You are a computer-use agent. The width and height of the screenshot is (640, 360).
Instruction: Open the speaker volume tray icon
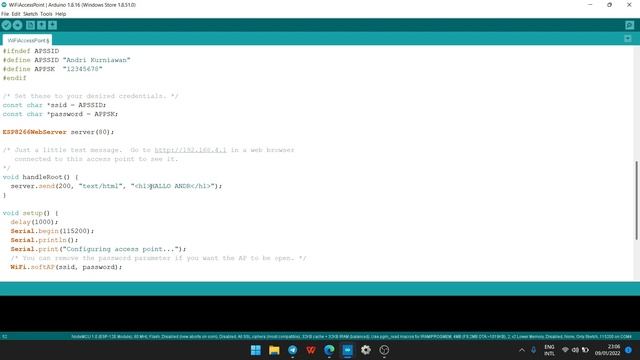pyautogui.click(x=576, y=350)
